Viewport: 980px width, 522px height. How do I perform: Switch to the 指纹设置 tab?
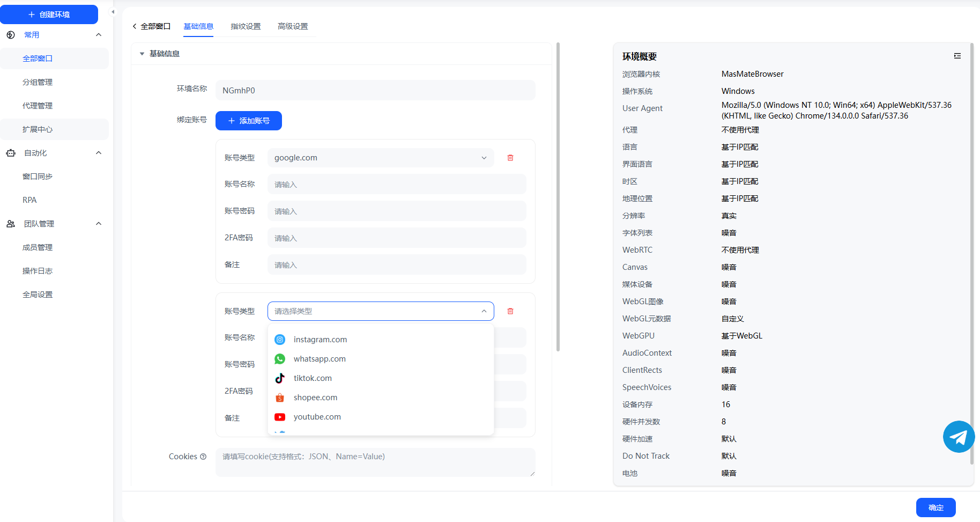coord(246,26)
